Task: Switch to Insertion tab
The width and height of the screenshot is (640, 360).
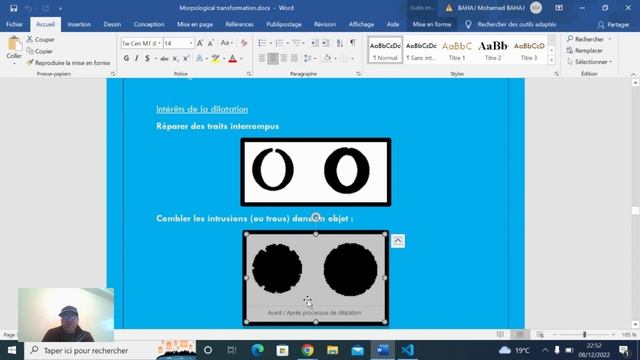Action: (79, 24)
